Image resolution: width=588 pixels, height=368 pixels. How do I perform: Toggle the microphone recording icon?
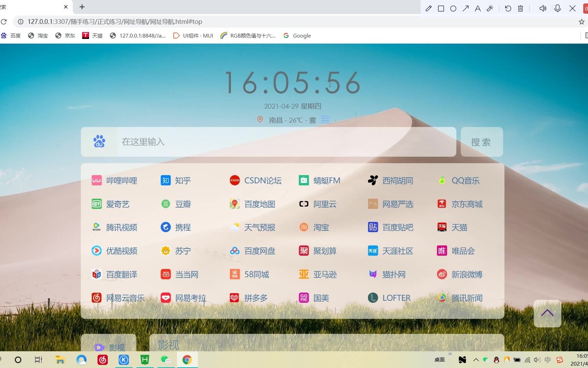(x=558, y=8)
